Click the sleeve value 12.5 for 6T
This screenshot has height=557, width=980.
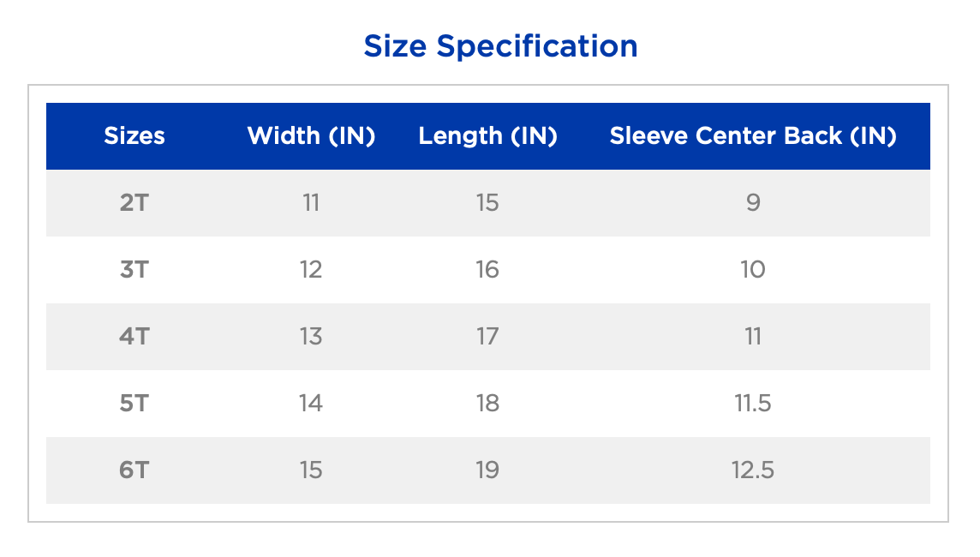pos(753,470)
